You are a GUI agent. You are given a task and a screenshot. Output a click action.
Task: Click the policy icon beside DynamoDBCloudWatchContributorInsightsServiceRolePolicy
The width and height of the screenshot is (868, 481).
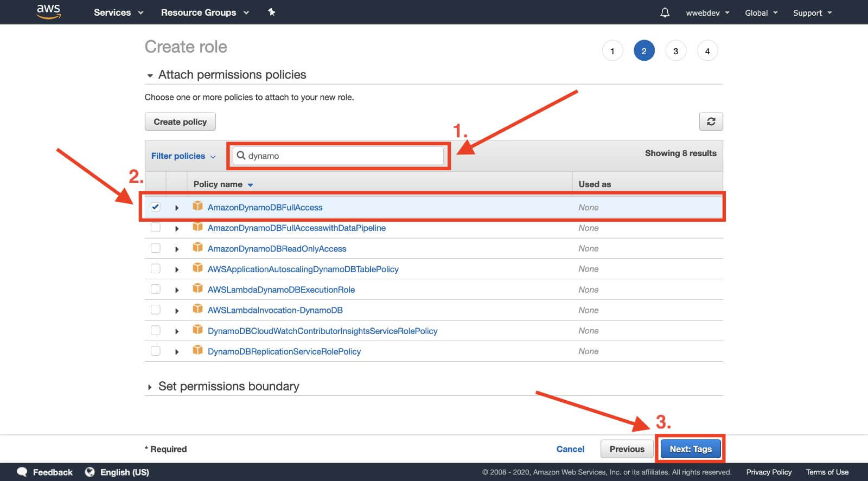(197, 330)
